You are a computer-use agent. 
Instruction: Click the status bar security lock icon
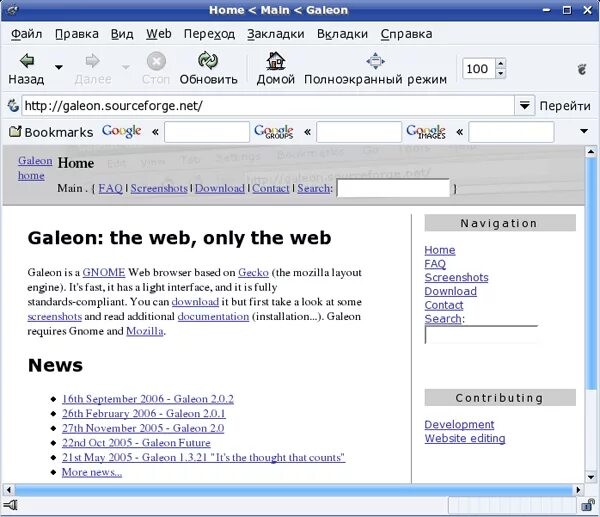tap(587, 506)
